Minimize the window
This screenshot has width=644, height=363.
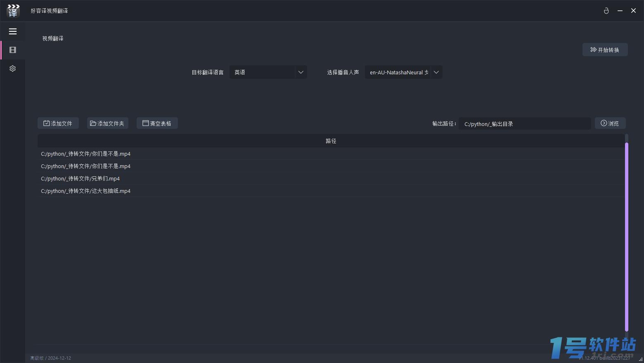point(620,11)
